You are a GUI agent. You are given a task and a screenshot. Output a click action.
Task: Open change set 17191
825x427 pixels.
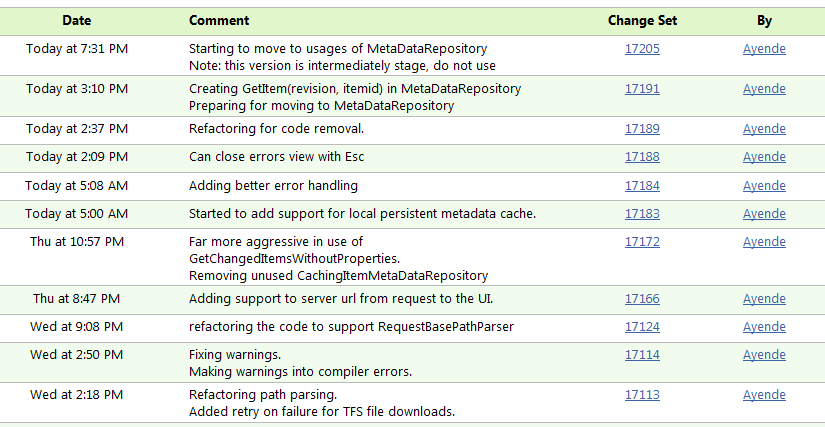click(x=642, y=89)
